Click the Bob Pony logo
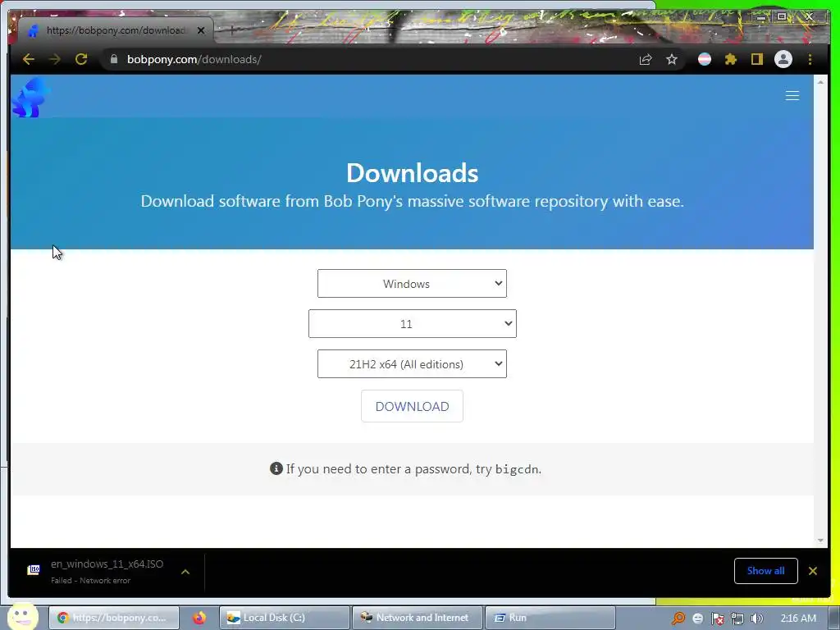Viewport: 840px width, 630px height. click(x=31, y=97)
